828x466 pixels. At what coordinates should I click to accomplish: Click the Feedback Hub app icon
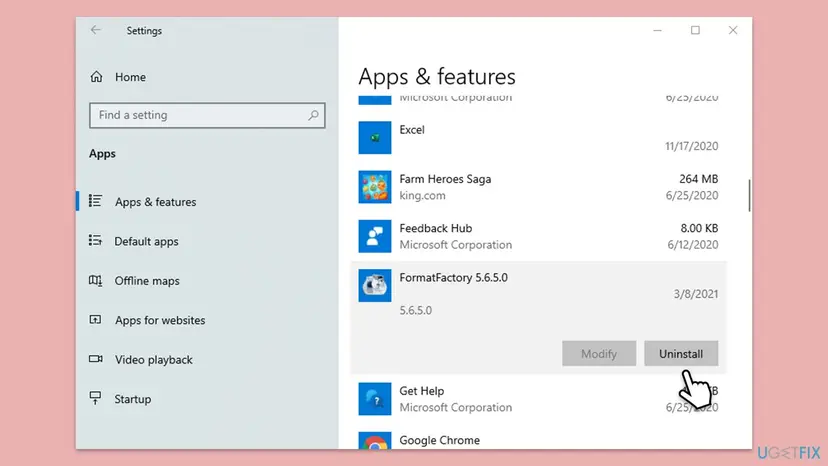tap(375, 236)
